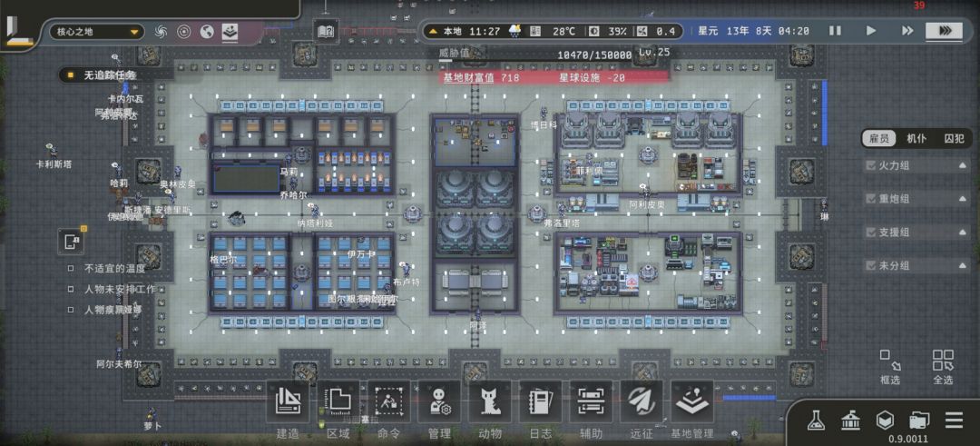This screenshot has height=446, width=980.
Task: Click the 框选 box-select tool
Action: coord(889,367)
